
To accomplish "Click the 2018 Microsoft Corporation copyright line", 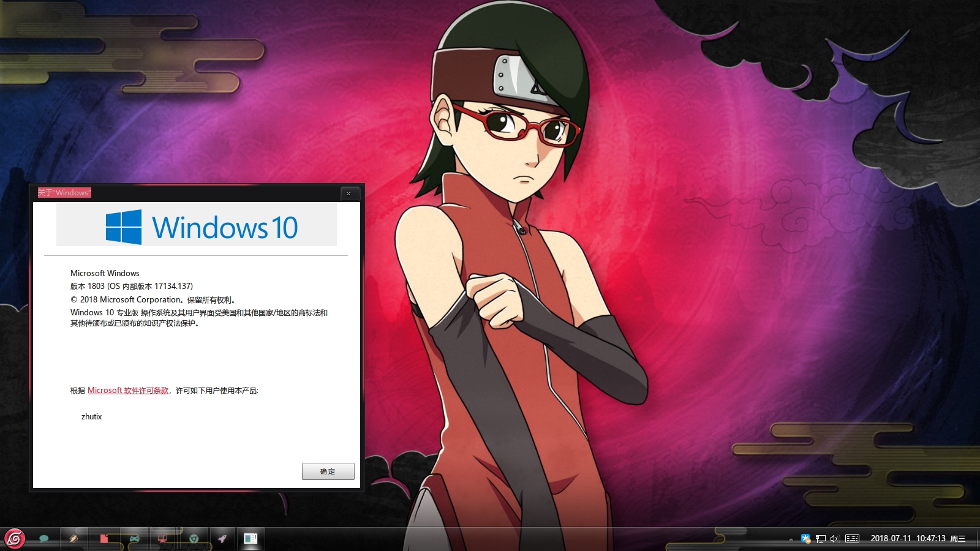I will click(153, 299).
